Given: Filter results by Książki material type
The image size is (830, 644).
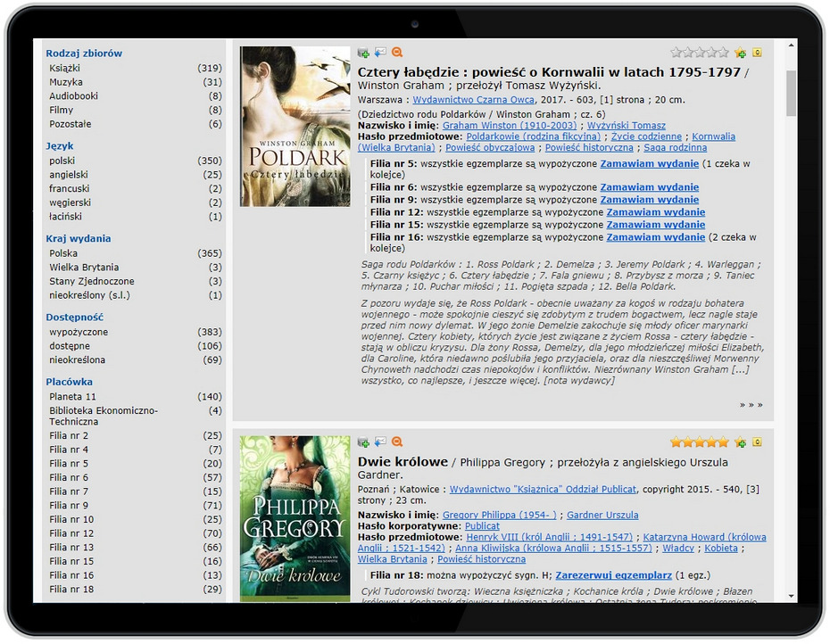Looking at the screenshot, I should pos(64,68).
